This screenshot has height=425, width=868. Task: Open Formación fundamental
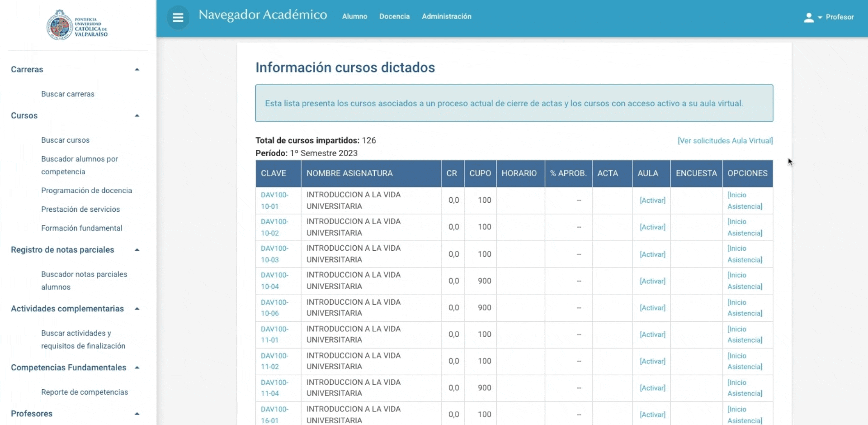(82, 228)
